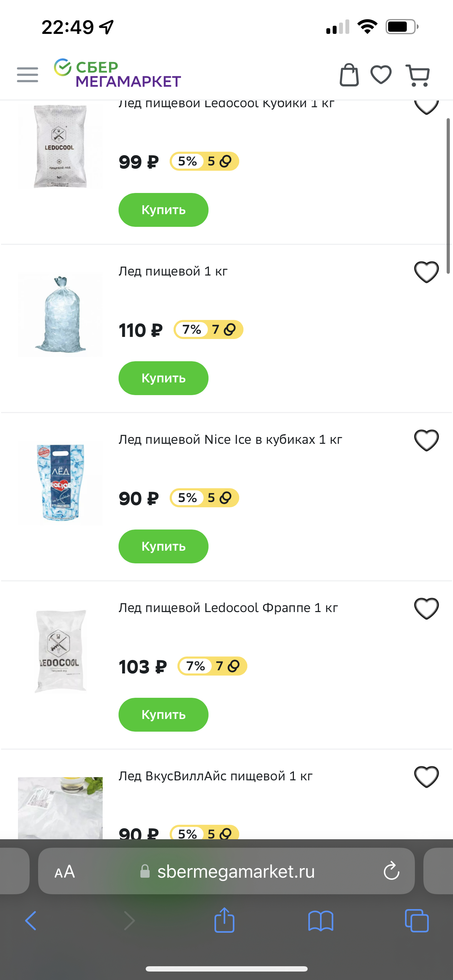Open Safari bookmarks

click(320, 921)
